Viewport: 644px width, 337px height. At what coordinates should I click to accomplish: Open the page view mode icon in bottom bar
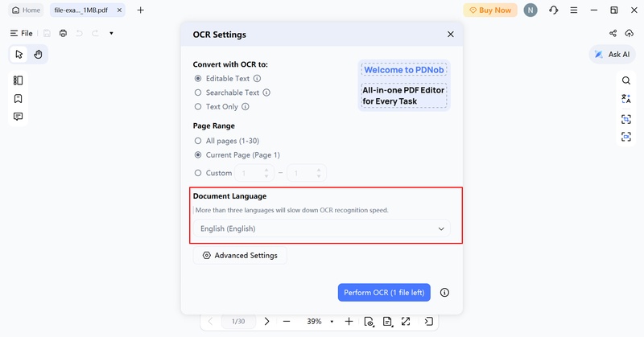[x=369, y=322]
